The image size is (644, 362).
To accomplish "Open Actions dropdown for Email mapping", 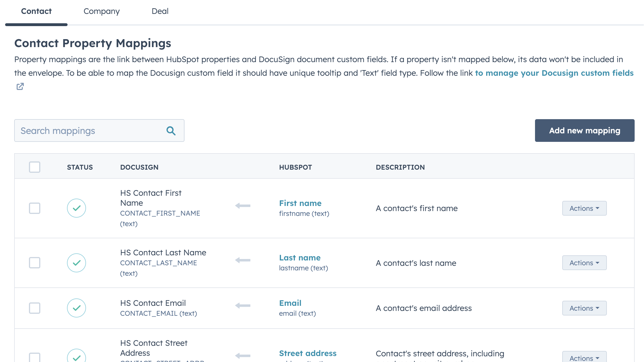I will point(584,308).
